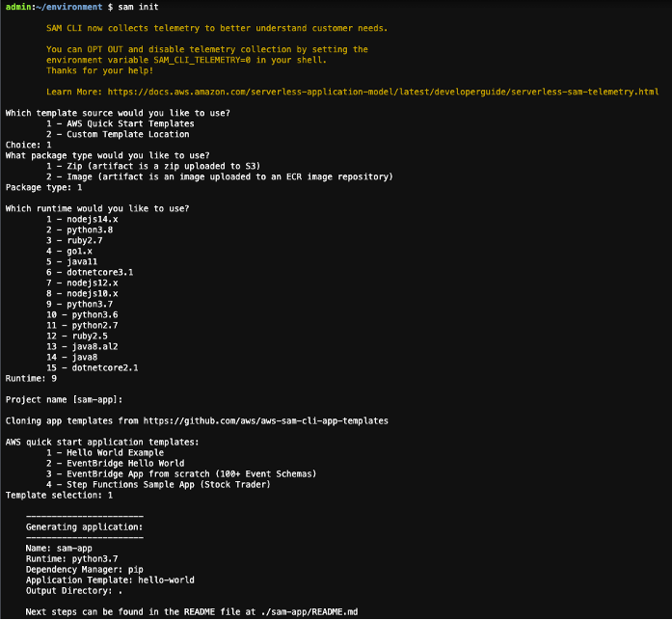Click the '8 - nodejs10.x' runtime line
672x620 pixels.
point(82,293)
